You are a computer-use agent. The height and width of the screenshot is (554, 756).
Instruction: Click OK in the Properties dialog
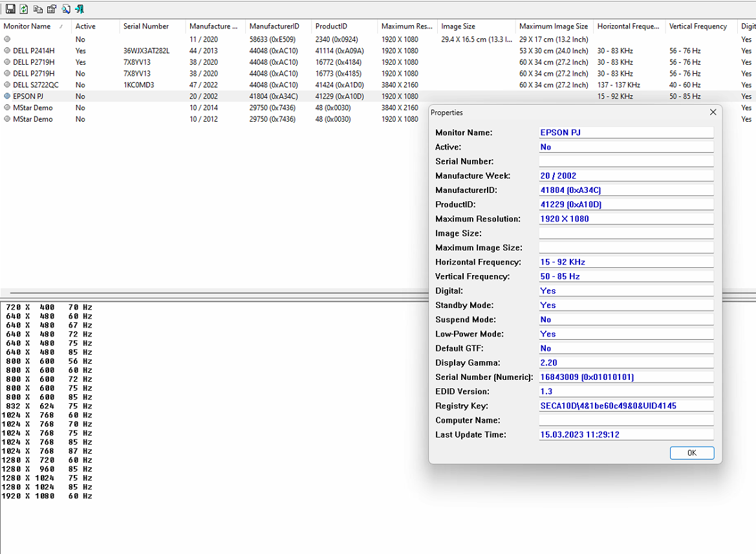(692, 452)
